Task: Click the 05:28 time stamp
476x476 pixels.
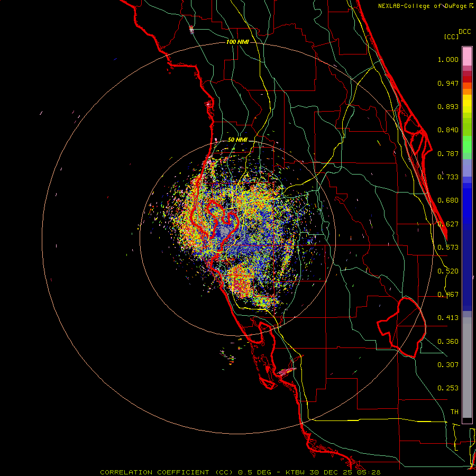Action: 369,472
